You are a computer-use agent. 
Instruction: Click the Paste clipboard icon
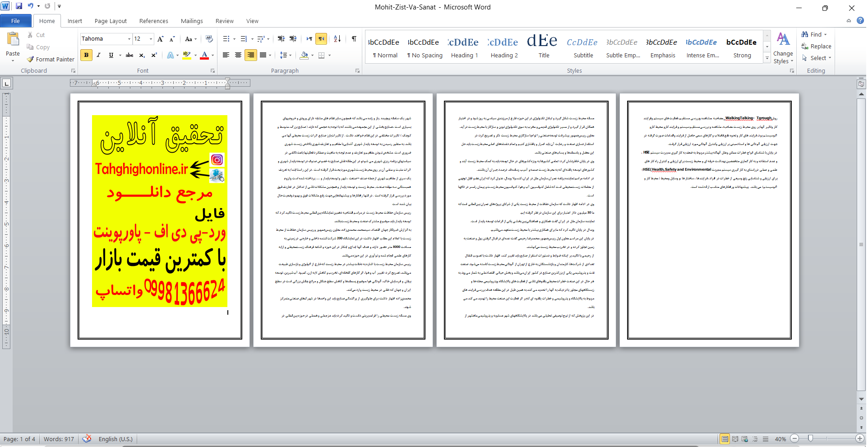[13, 40]
